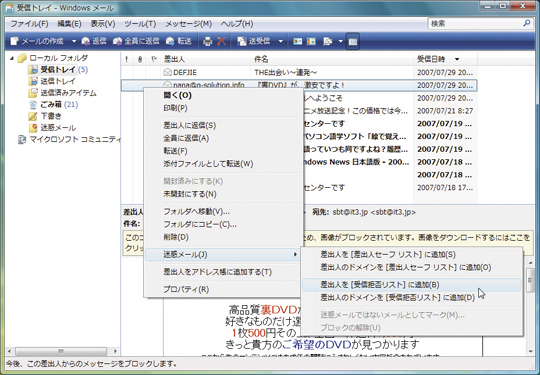Screen dimensions: 540x375
Task: Click the red Delete X icon
Action: (x=221, y=41)
